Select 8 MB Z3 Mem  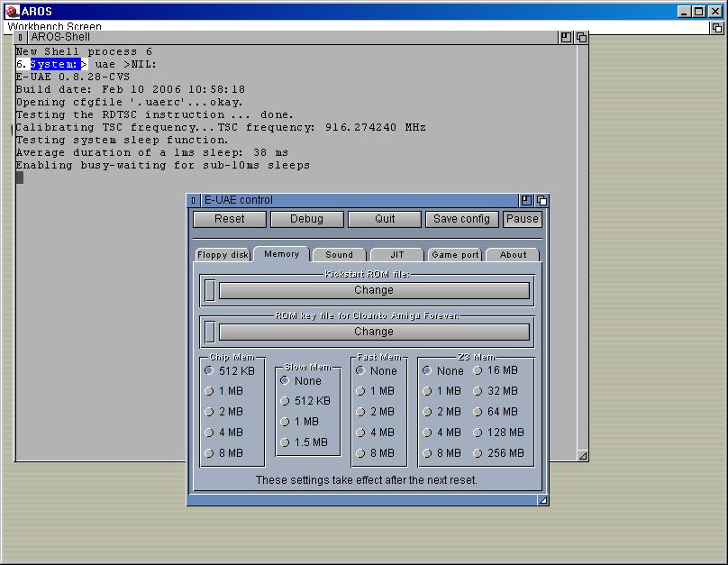coord(428,453)
